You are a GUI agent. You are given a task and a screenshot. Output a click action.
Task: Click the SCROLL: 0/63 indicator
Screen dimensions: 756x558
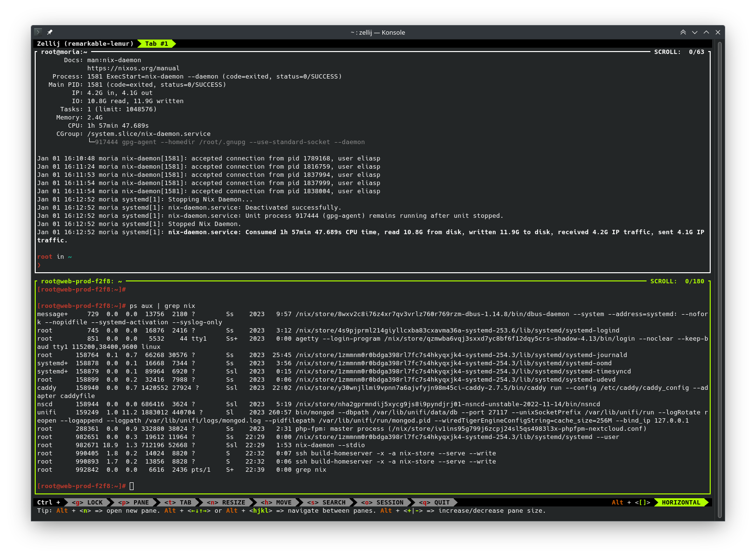click(679, 52)
